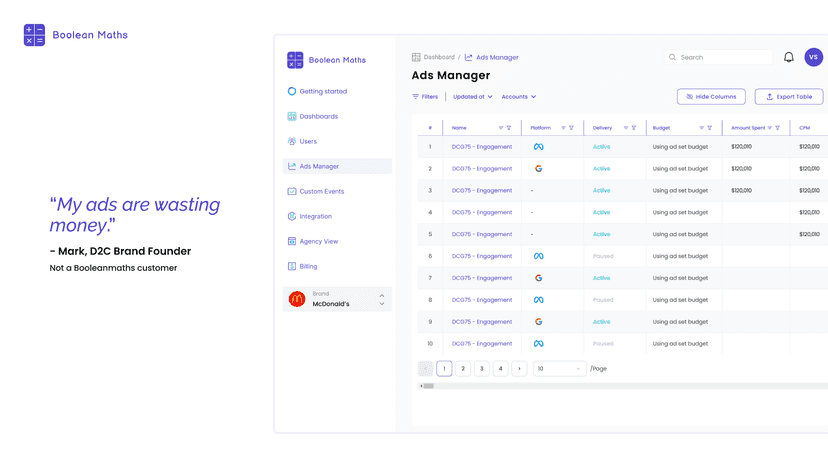Click Paused status in row 8

click(x=603, y=300)
